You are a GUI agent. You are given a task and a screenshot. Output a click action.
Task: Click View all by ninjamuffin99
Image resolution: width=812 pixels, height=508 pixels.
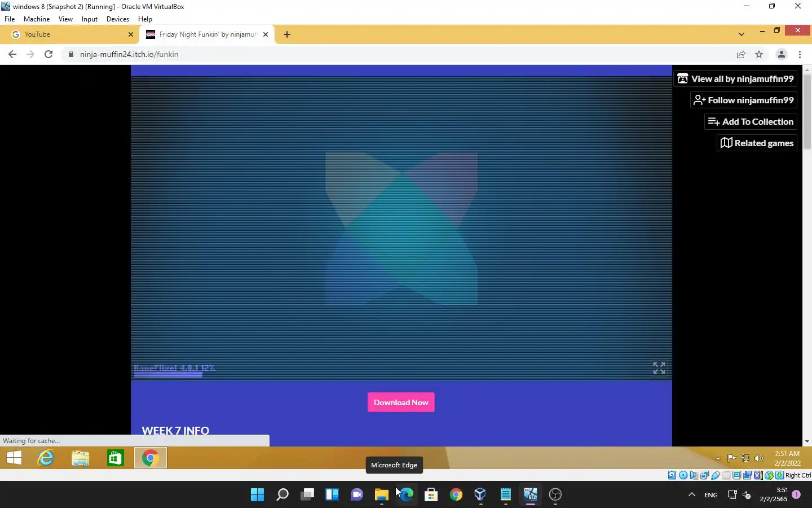click(735, 78)
